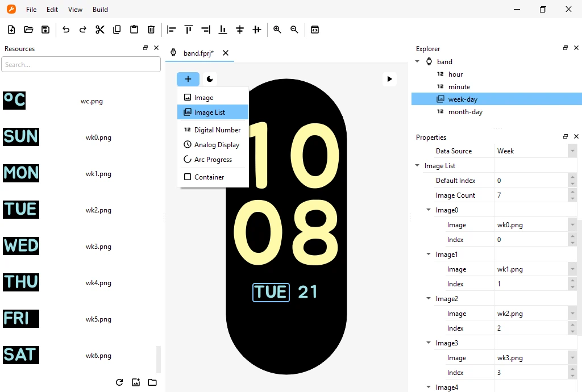This screenshot has height=392, width=582.
Task: Use the Cut icon
Action: 100,30
